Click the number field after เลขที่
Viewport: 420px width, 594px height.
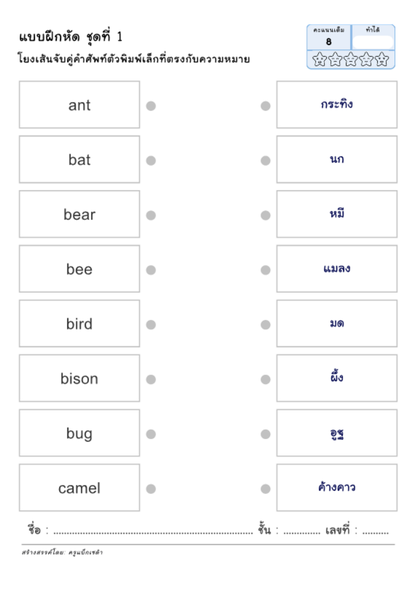[x=375, y=532]
